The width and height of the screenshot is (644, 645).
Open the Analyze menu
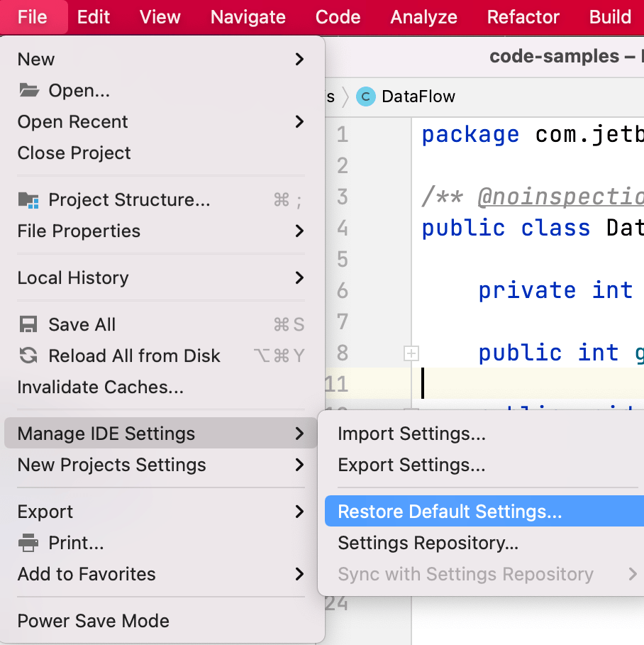click(423, 17)
